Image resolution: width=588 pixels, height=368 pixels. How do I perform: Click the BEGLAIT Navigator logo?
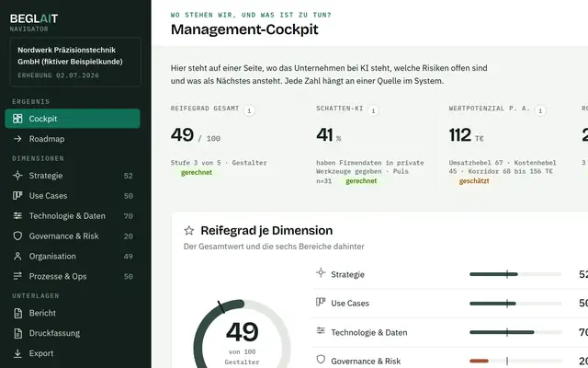34,22
